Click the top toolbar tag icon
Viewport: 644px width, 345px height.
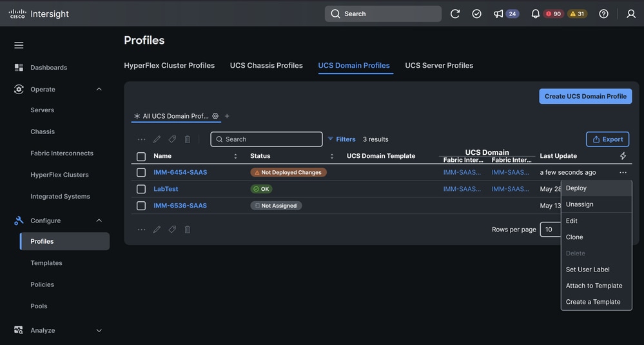pos(172,139)
